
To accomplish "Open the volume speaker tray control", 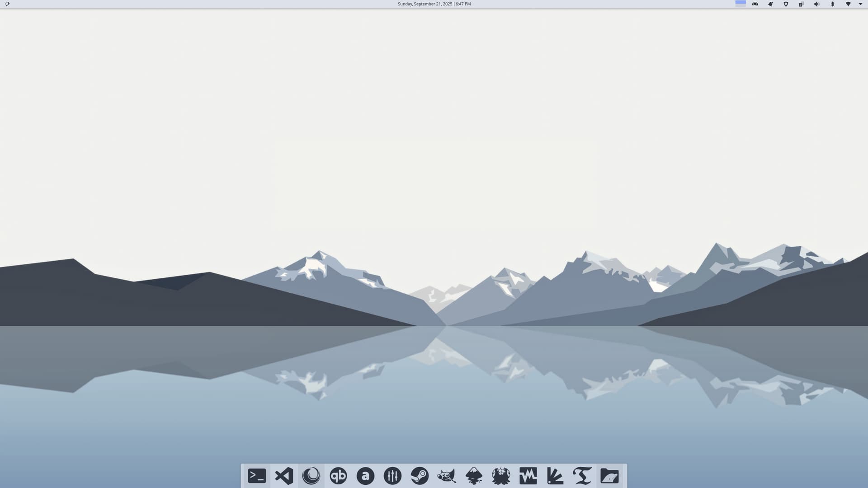I will [816, 4].
